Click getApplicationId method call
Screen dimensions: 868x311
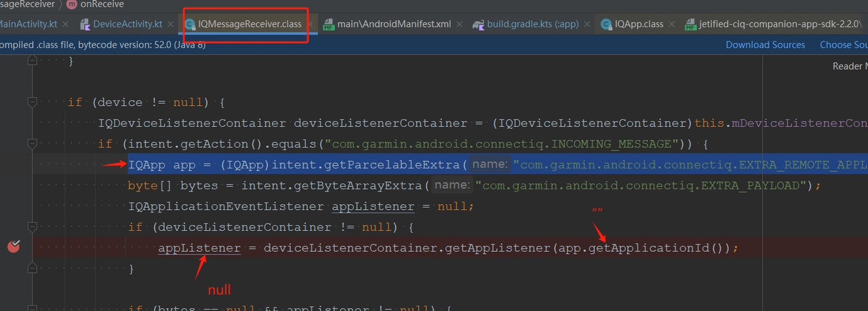click(648, 249)
